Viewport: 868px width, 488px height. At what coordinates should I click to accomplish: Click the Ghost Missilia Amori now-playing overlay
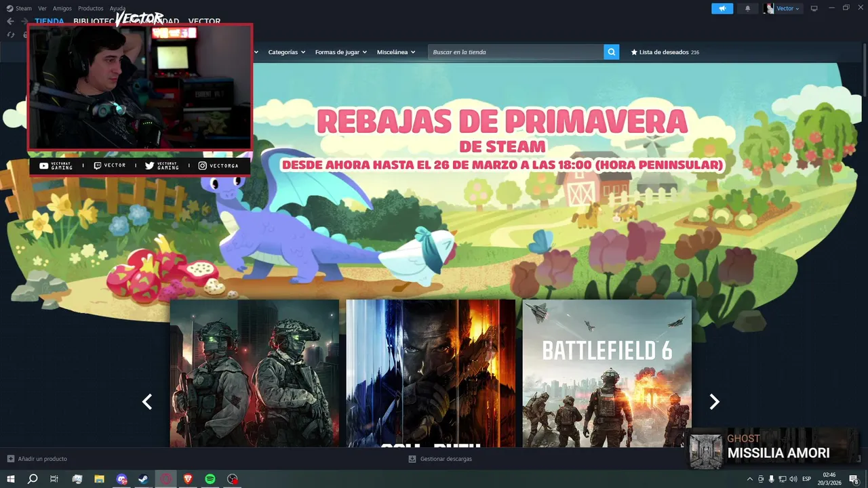[773, 448]
